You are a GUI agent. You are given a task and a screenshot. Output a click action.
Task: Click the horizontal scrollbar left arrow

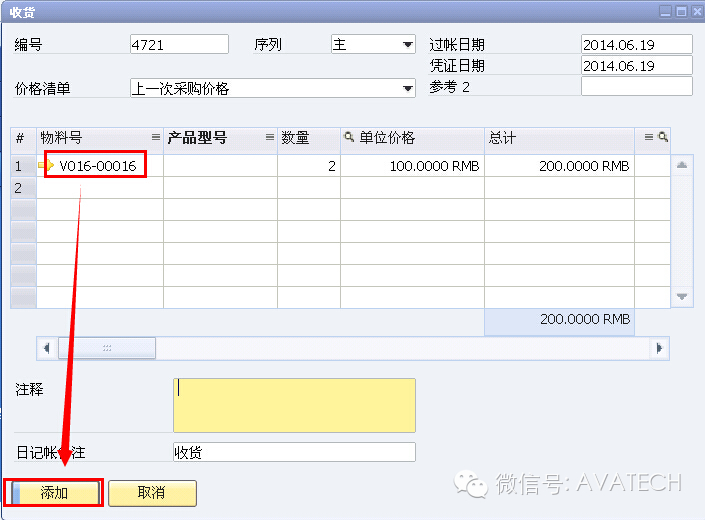click(47, 348)
